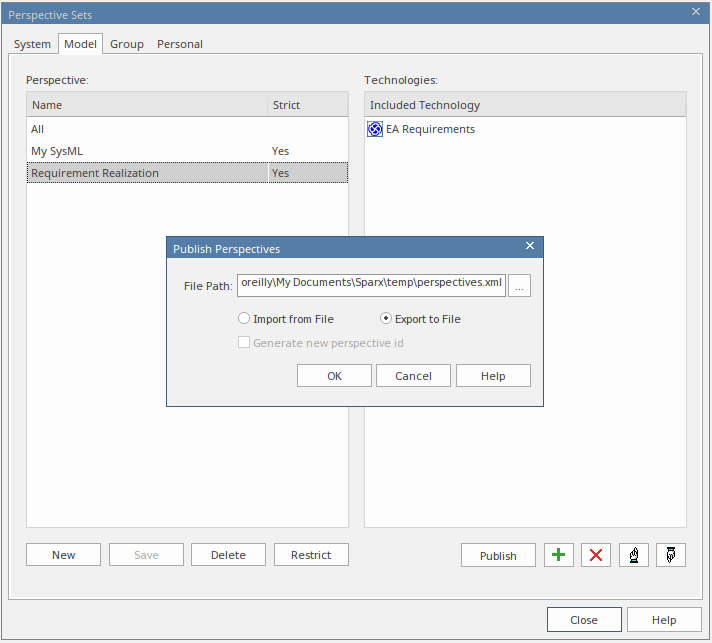
Task: Select the My SysML perspective row
Action: pyautogui.click(x=148, y=151)
